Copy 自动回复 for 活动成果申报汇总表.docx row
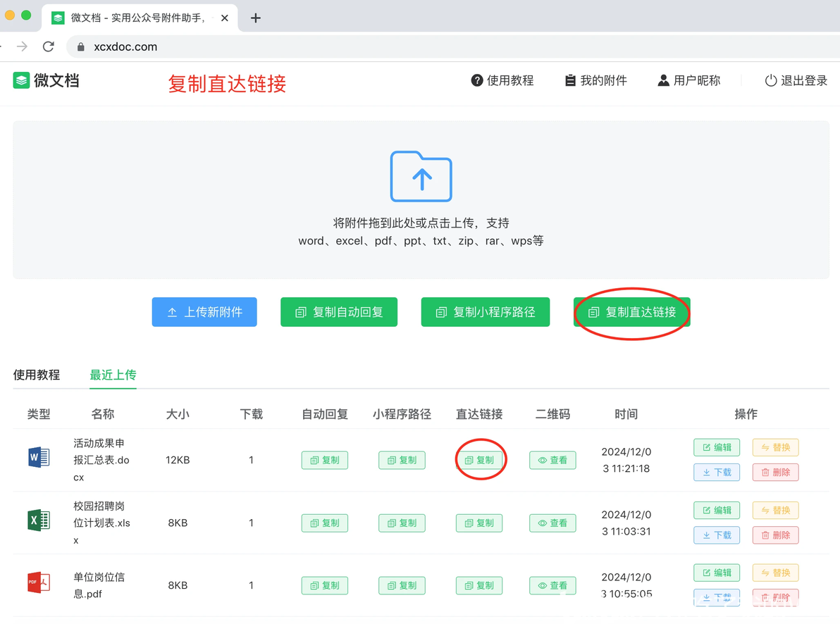Screen dimensions: 840x624 click(325, 460)
